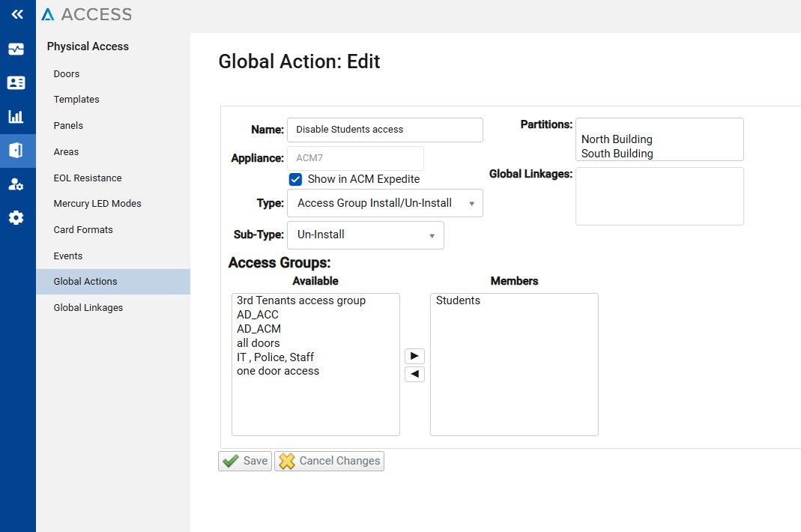Open the Identities card icon
801x532 pixels.
[x=16, y=82]
